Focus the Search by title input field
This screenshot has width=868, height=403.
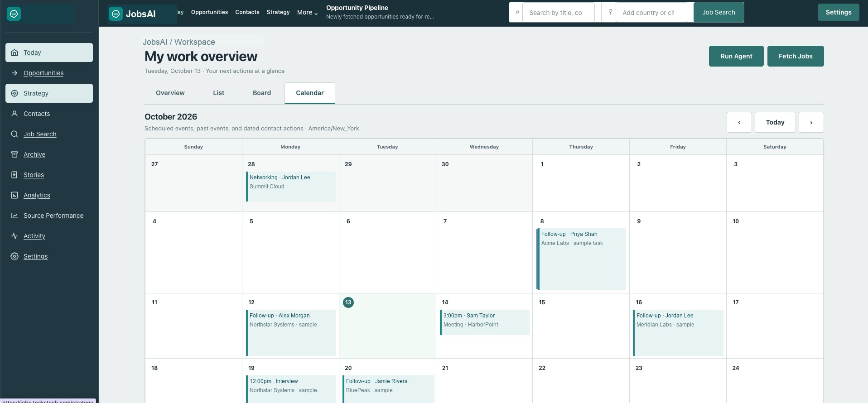(x=559, y=12)
